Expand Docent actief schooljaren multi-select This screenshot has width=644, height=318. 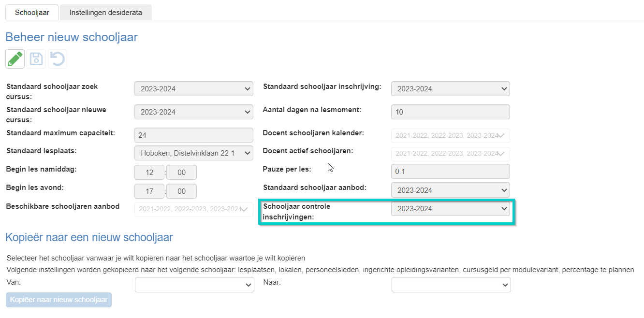tap(451, 154)
